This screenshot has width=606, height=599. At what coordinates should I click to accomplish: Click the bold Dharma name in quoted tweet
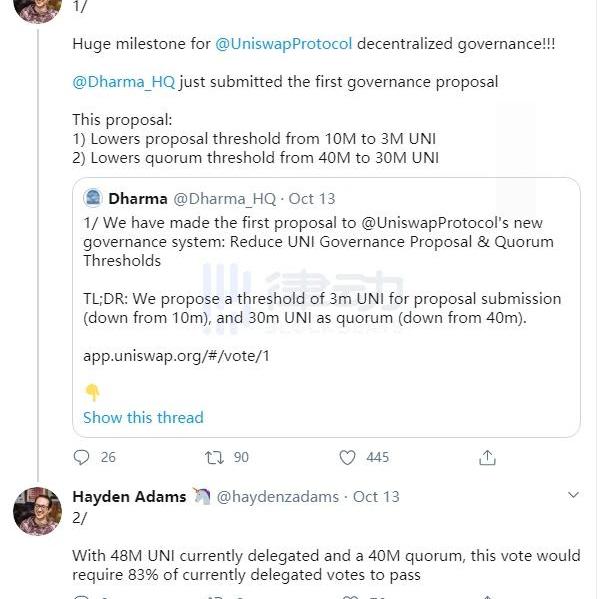(138, 198)
